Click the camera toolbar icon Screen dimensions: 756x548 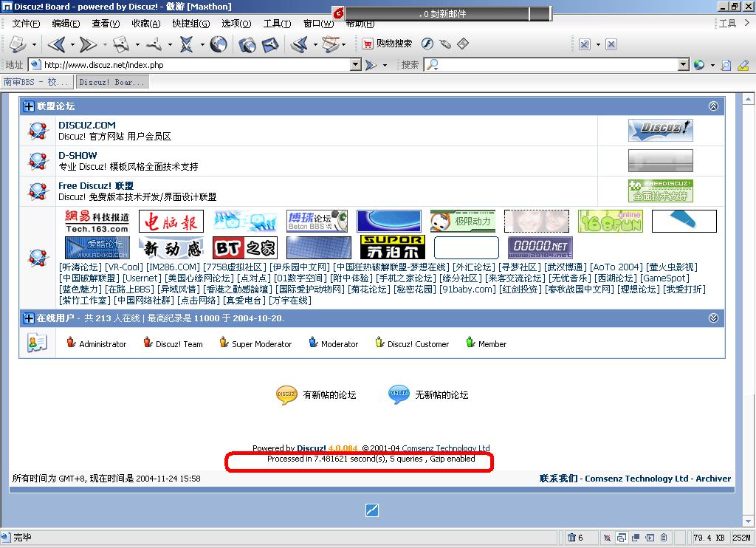(x=247, y=44)
